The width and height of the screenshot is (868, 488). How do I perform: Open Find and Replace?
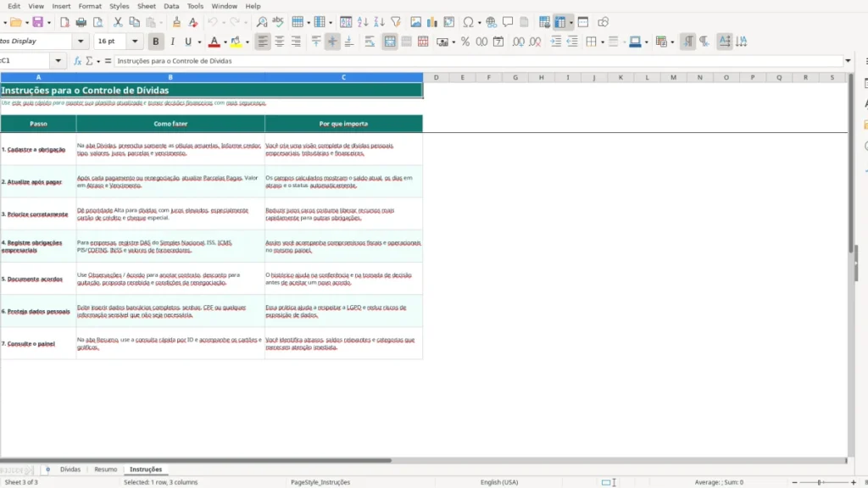coord(262,22)
